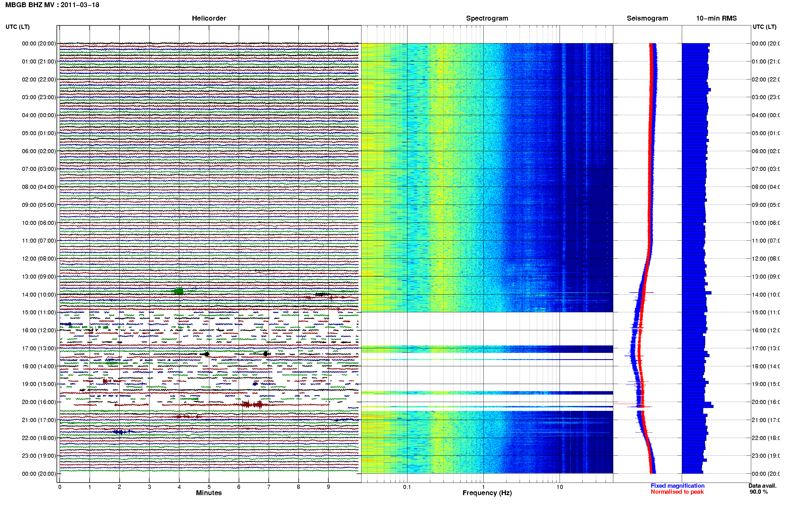Click the title 'MBGB BHZ MV : 2011-03-18'
The height and width of the screenshot is (508, 812).
click(x=52, y=5)
